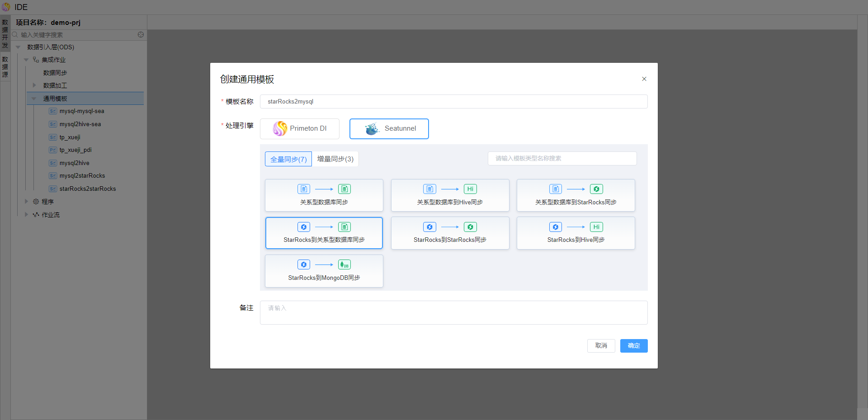Image resolution: width=868 pixels, height=420 pixels.
Task: Choose StarRocks到StarRocks同步 template card
Action: click(450, 233)
